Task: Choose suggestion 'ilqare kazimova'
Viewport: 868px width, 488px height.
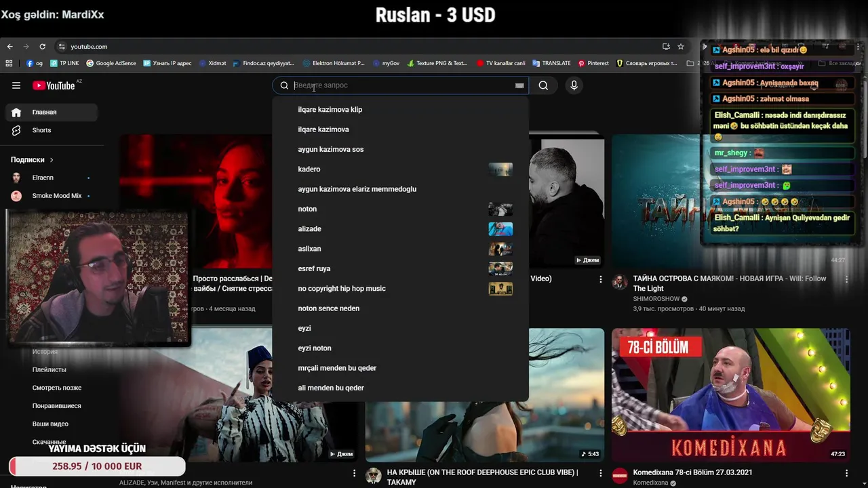Action: [x=400, y=129]
